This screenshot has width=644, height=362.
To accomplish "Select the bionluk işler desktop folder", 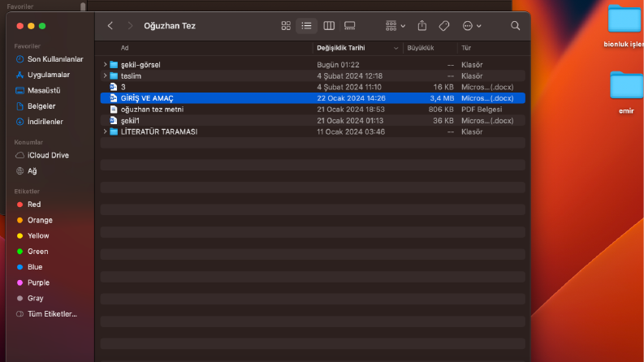I will pos(625,26).
